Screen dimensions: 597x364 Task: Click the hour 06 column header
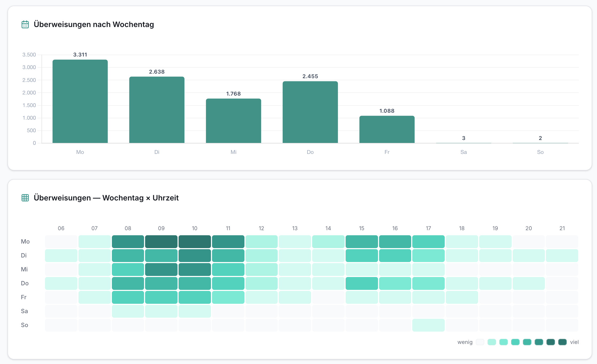pyautogui.click(x=61, y=228)
